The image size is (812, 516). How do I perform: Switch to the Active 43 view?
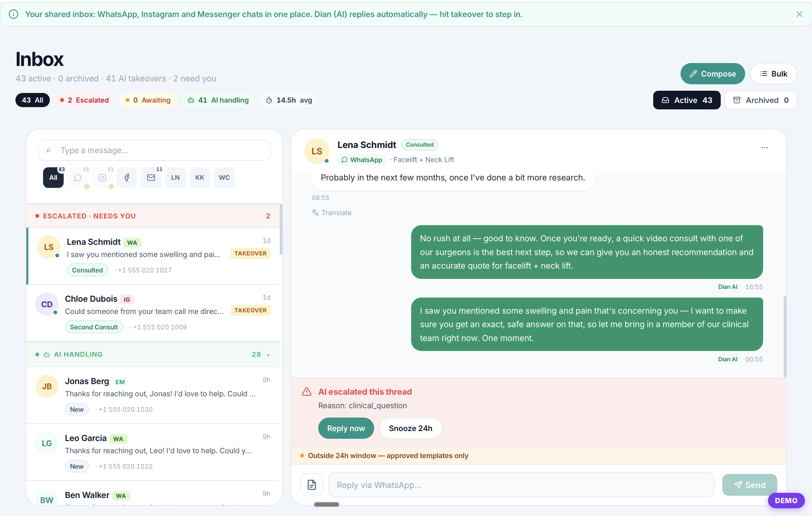coord(687,100)
